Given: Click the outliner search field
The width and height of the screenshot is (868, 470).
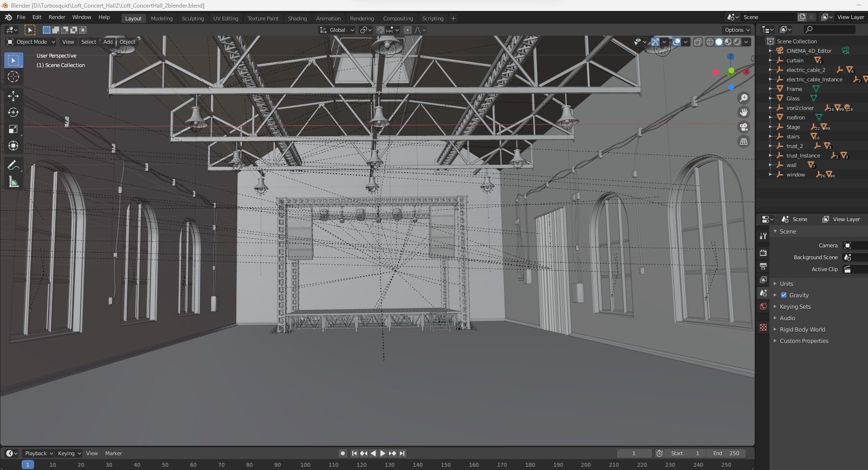Looking at the screenshot, I should [829, 29].
